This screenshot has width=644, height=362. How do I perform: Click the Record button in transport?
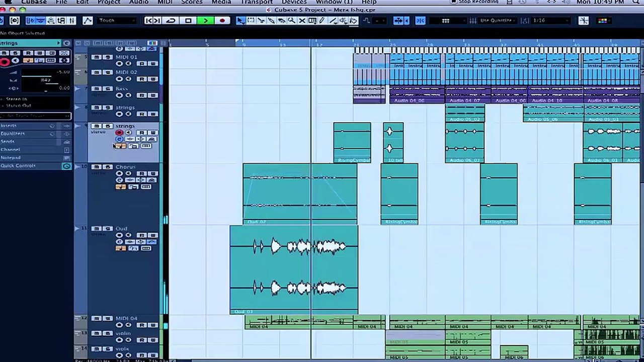pyautogui.click(x=222, y=21)
